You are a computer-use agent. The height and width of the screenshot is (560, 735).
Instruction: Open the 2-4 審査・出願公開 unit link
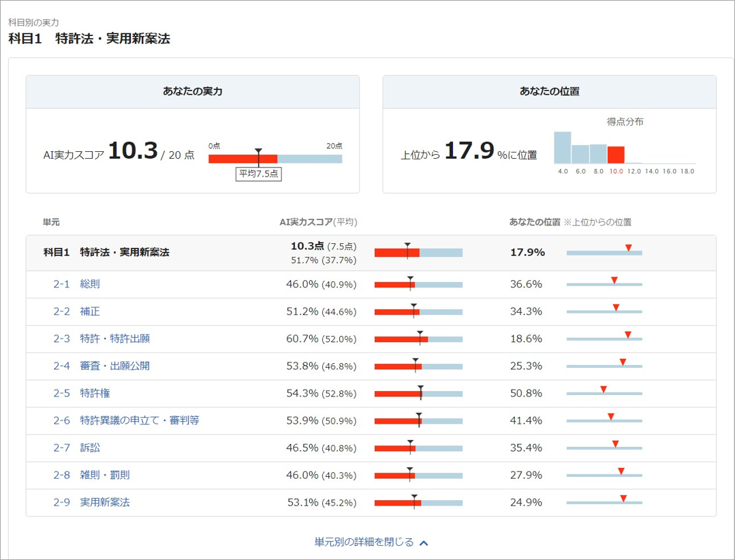(101, 366)
